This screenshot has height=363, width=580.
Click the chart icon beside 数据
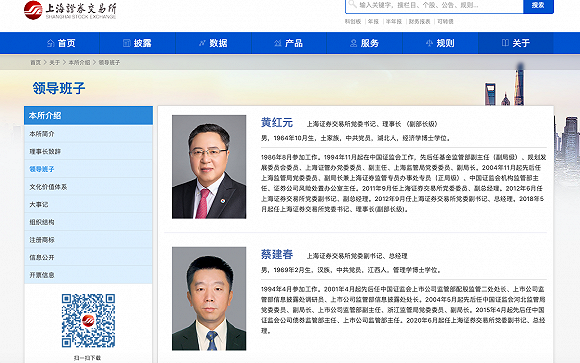(x=202, y=43)
